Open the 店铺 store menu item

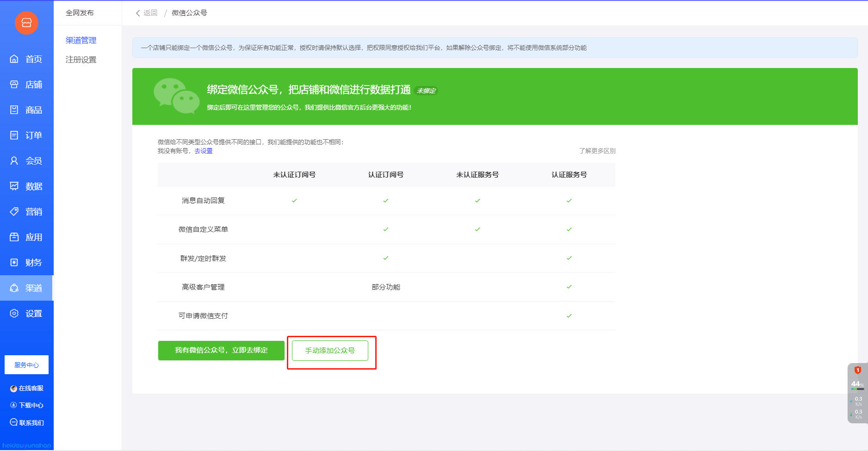tap(26, 85)
